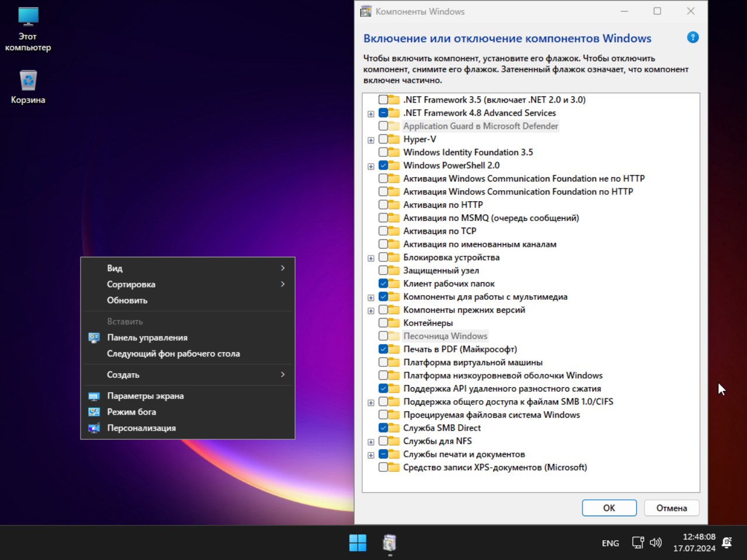Click the Защищенный узел folder icon

click(394, 271)
